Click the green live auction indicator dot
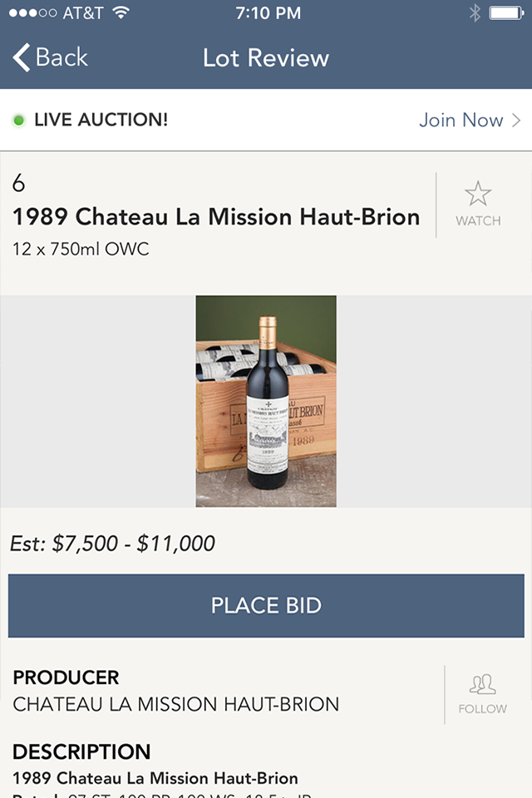Viewport: 532px width, 798px height. [x=19, y=121]
